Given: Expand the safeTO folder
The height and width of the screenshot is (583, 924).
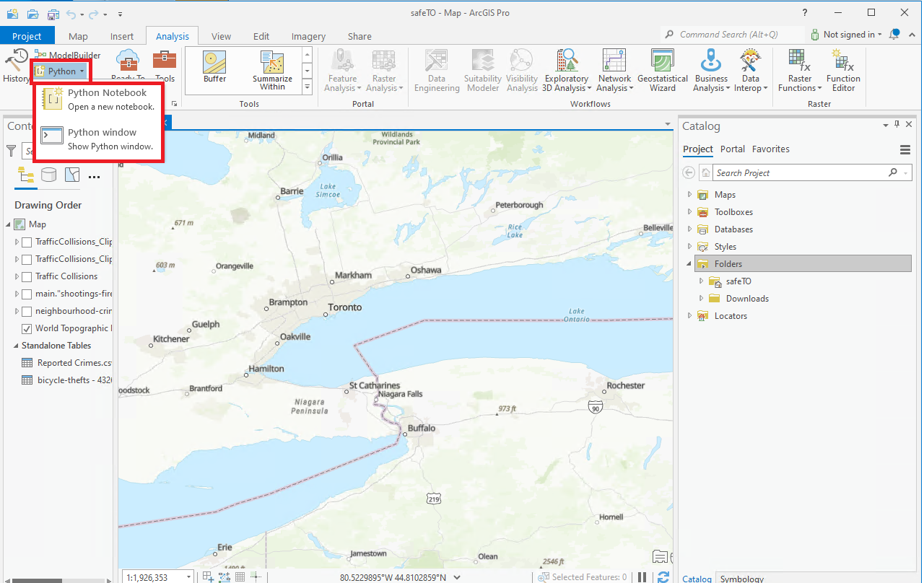Looking at the screenshot, I should [x=701, y=281].
